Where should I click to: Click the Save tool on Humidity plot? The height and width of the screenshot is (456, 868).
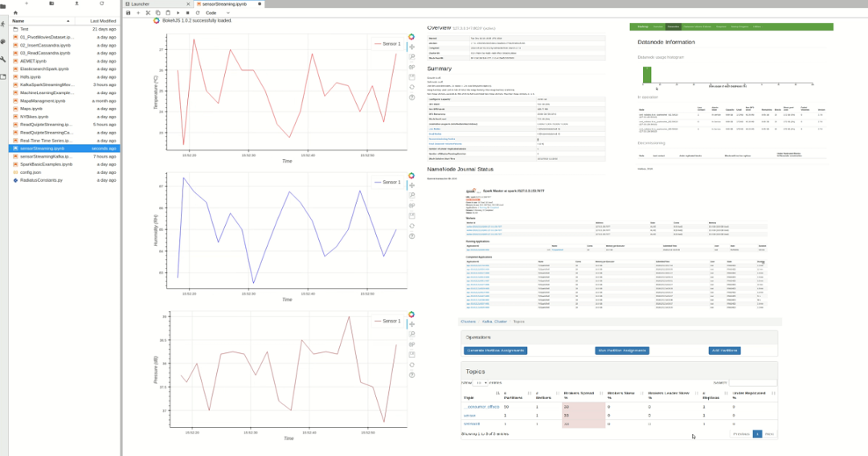(411, 216)
